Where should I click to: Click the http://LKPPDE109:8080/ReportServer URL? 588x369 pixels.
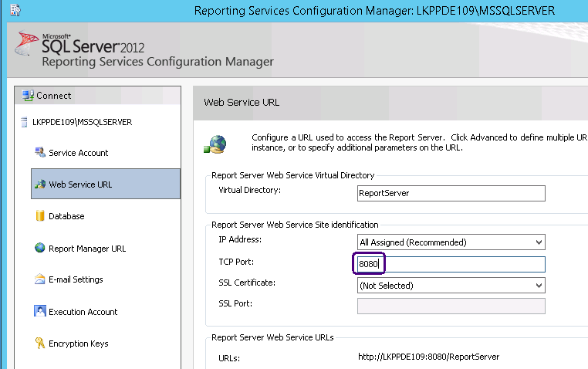click(x=428, y=357)
